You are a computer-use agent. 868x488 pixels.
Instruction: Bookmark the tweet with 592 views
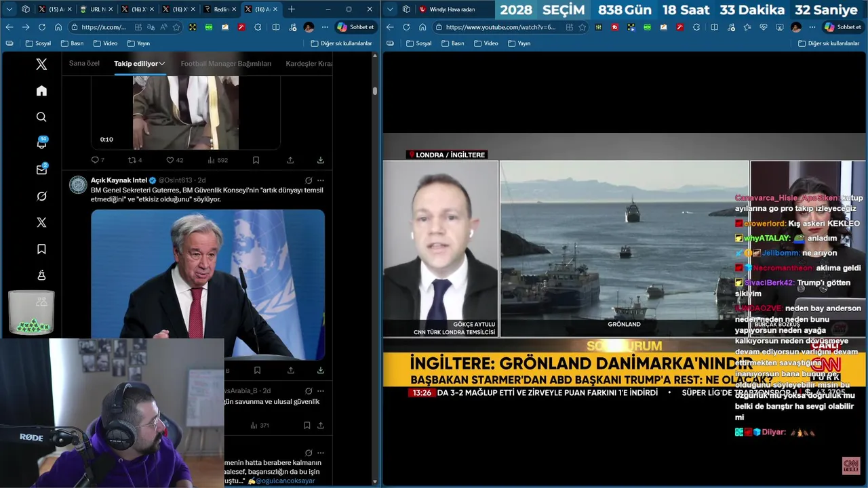[256, 160]
